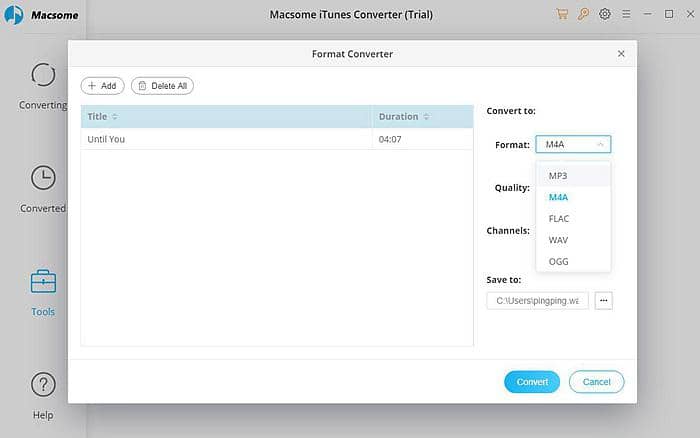Open the Help question mark icon
The height and width of the screenshot is (438, 700).
[43, 384]
